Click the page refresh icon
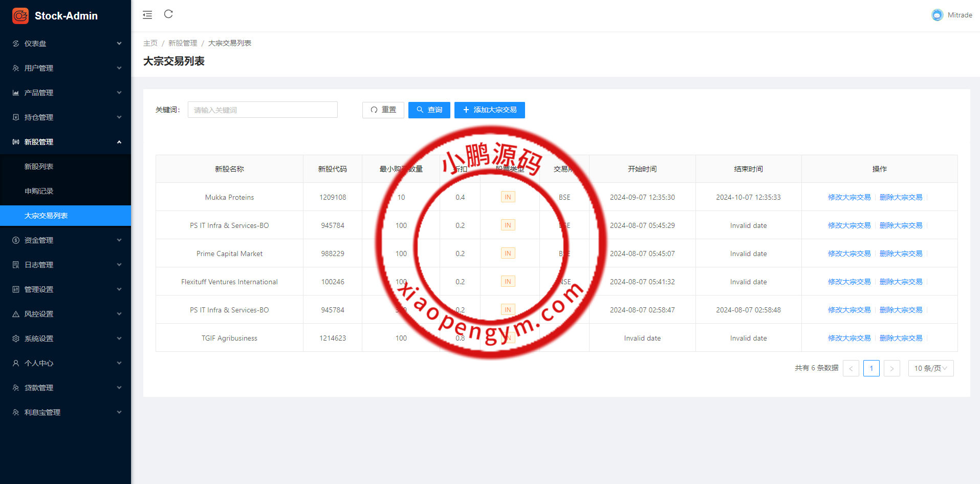Screen dimensions: 980x484 pos(168,14)
